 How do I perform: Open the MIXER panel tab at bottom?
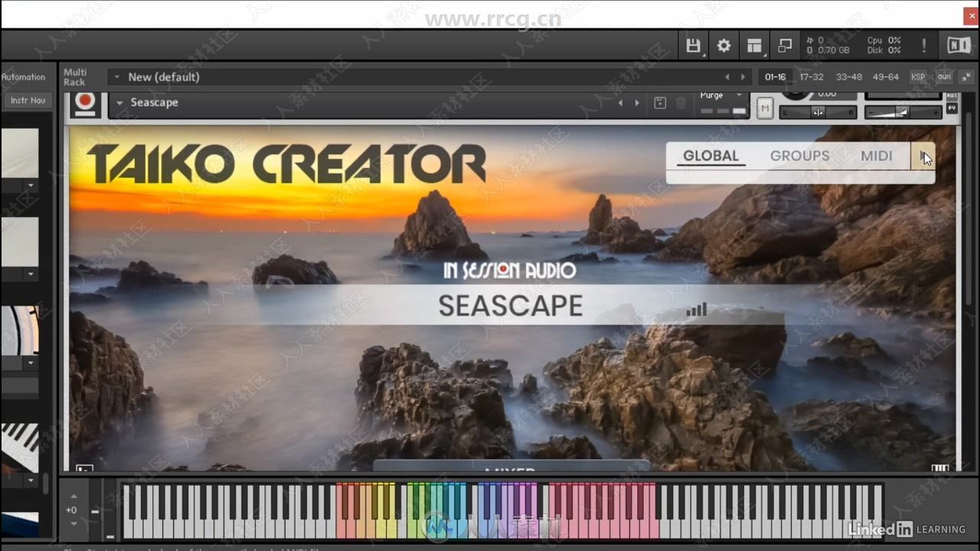tap(511, 466)
